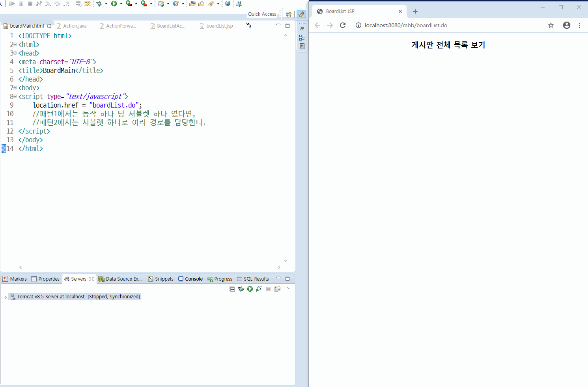The height and width of the screenshot is (387, 588).
Task: Collapse the html element fold on line 2
Action: pyautogui.click(x=15, y=45)
